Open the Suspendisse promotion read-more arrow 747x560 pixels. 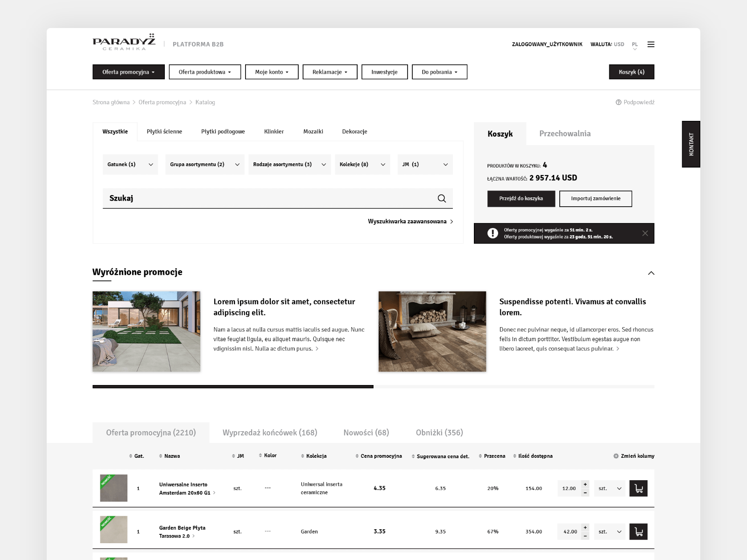[x=618, y=349]
